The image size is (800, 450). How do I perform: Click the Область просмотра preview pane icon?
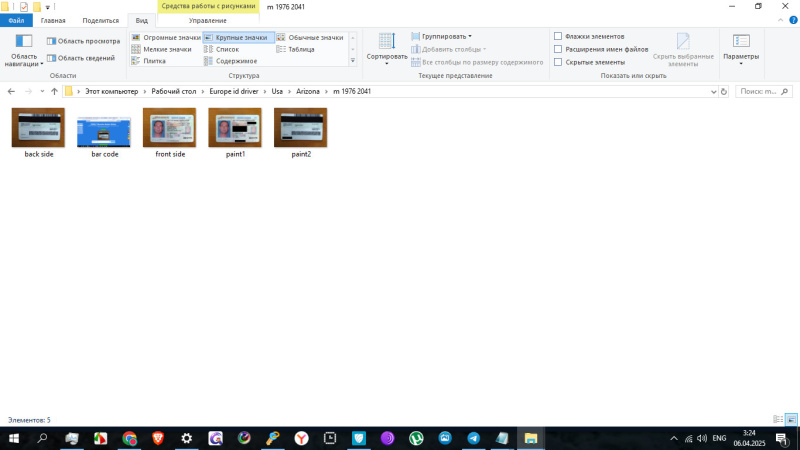point(51,41)
